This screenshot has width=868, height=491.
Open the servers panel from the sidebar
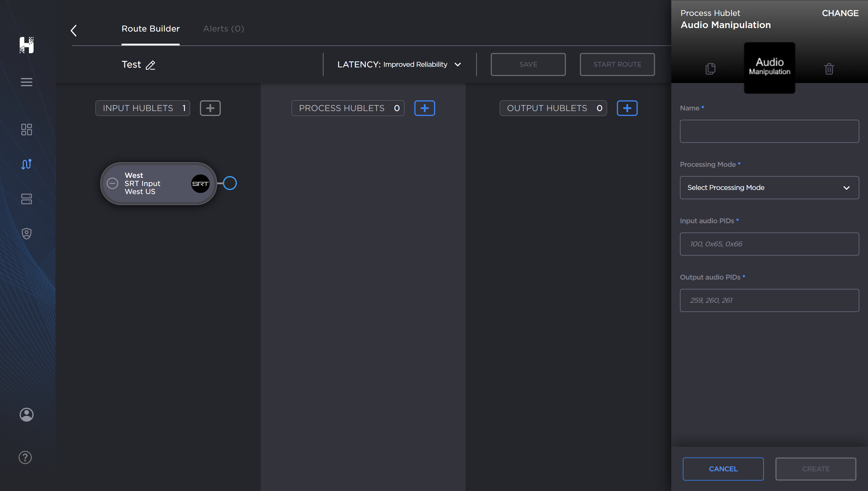[x=27, y=199]
